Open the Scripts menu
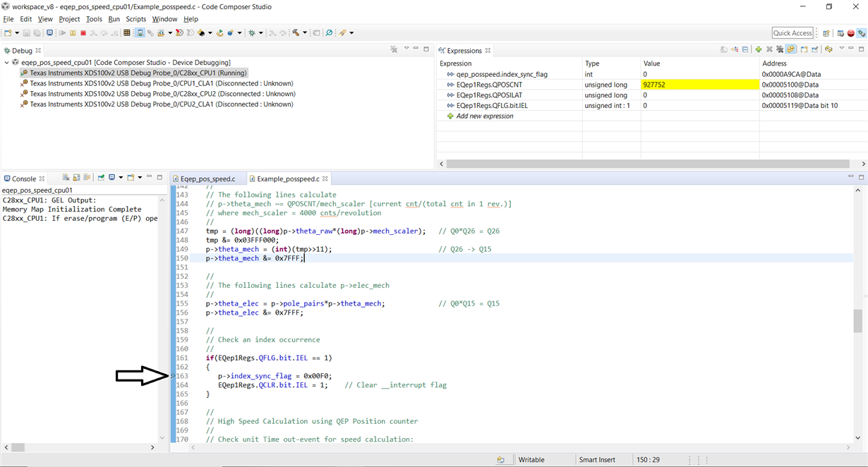Image resolution: width=868 pixels, height=467 pixels. pyautogui.click(x=135, y=19)
